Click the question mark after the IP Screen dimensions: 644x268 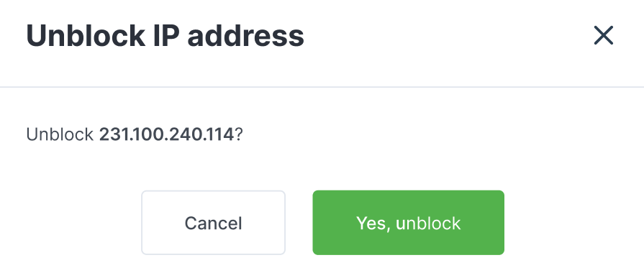[x=239, y=134]
